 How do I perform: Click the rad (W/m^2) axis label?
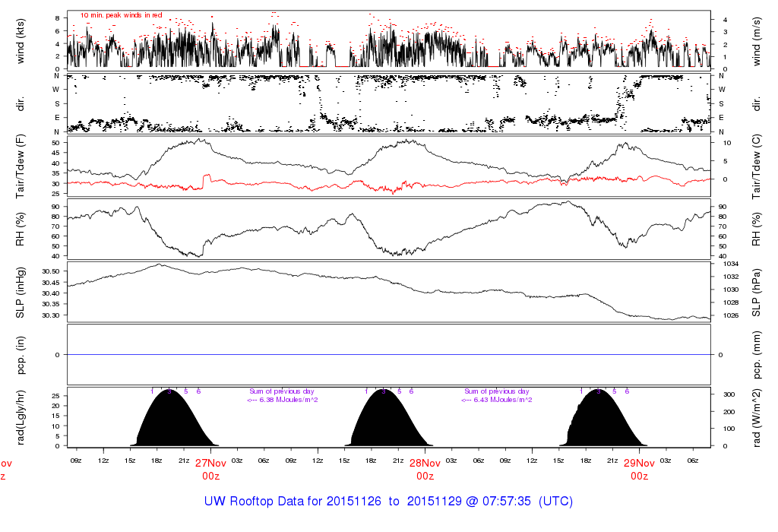(757, 417)
